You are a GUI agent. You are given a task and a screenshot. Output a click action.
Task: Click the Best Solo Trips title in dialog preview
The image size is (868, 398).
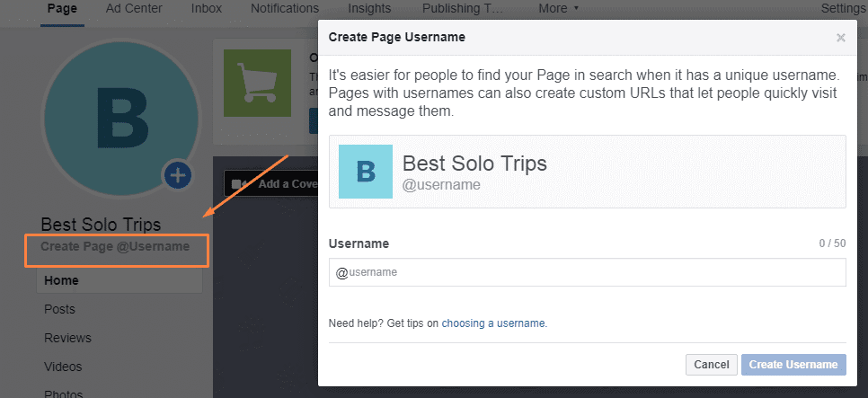[474, 164]
